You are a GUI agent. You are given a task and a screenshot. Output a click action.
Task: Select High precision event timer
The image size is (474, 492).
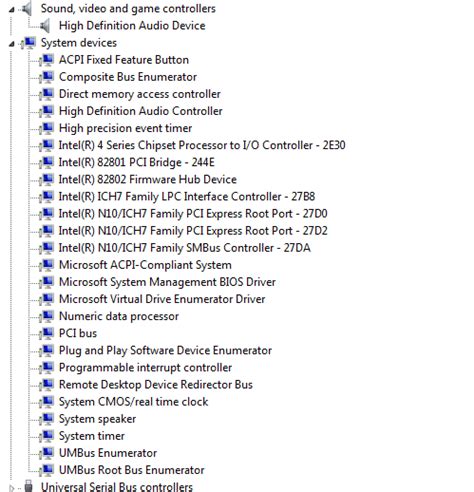125,128
